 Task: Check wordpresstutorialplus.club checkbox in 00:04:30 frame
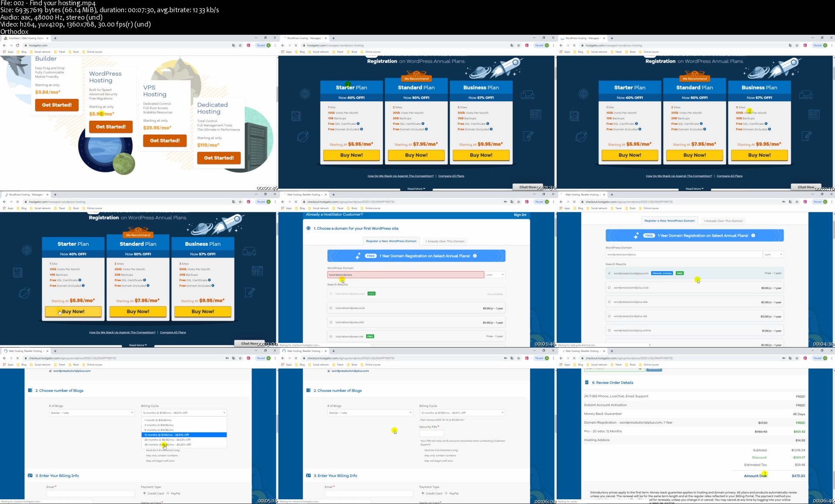tap(609, 288)
